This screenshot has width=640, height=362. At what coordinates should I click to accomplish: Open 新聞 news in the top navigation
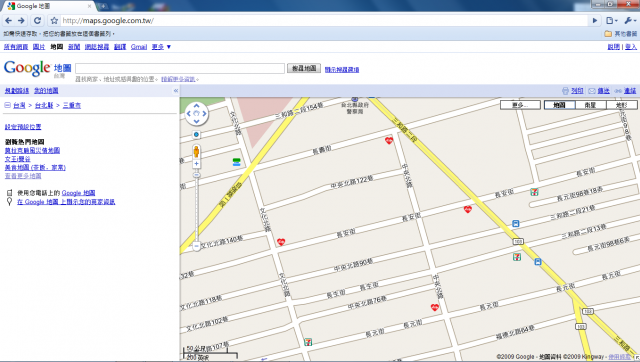tap(74, 47)
